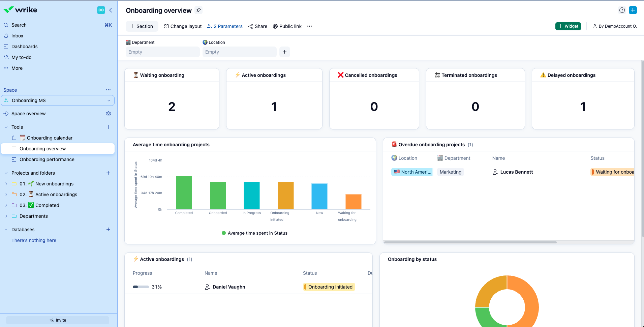Open the help question mark icon
This screenshot has width=644, height=327.
(x=621, y=10)
